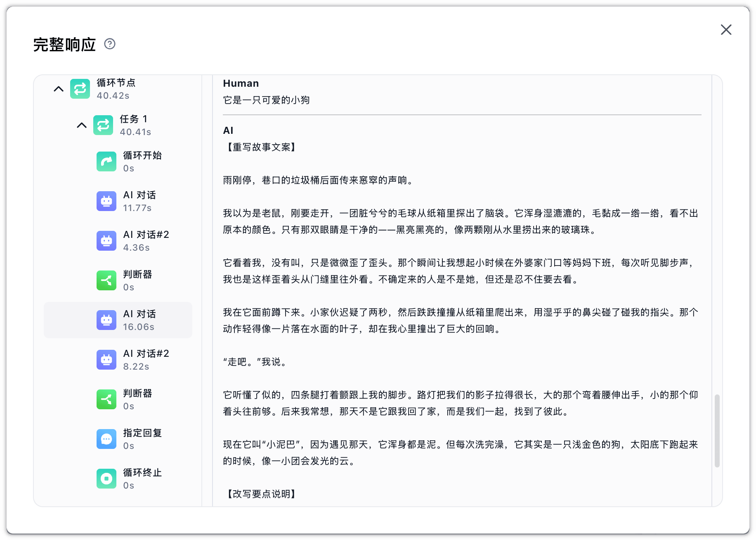Click the 40.41s duration under 任务 1

coord(135,132)
